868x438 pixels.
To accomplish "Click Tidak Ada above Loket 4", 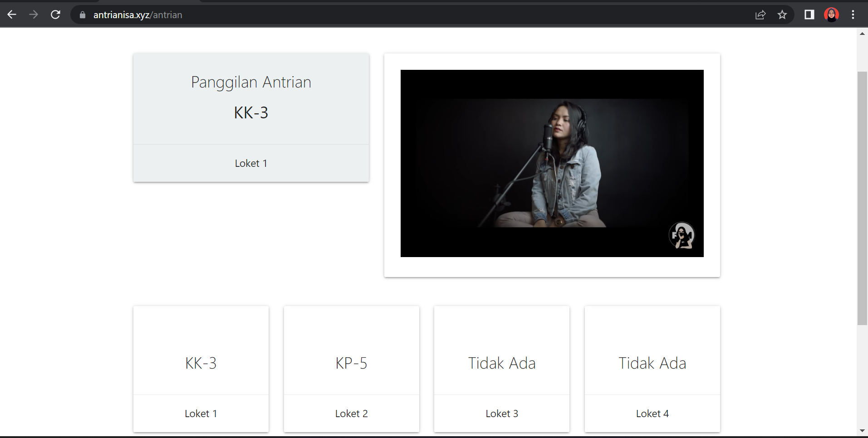I will pos(652,363).
